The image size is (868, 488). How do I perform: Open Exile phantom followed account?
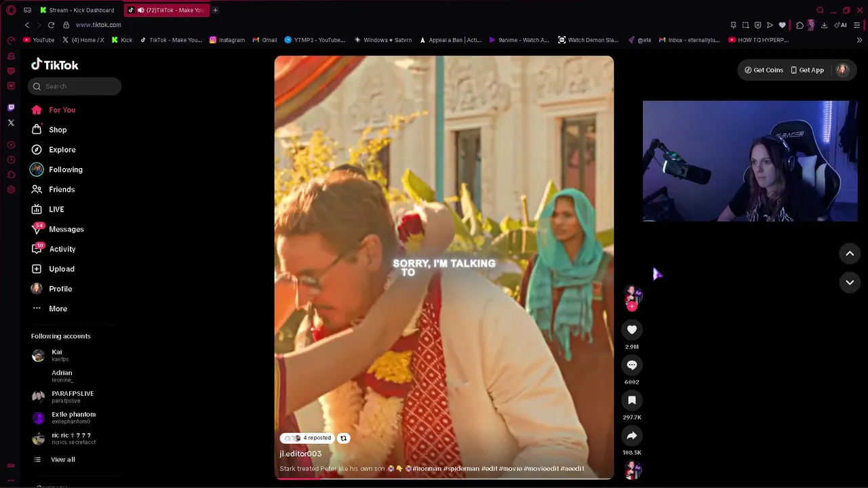[x=64, y=418]
